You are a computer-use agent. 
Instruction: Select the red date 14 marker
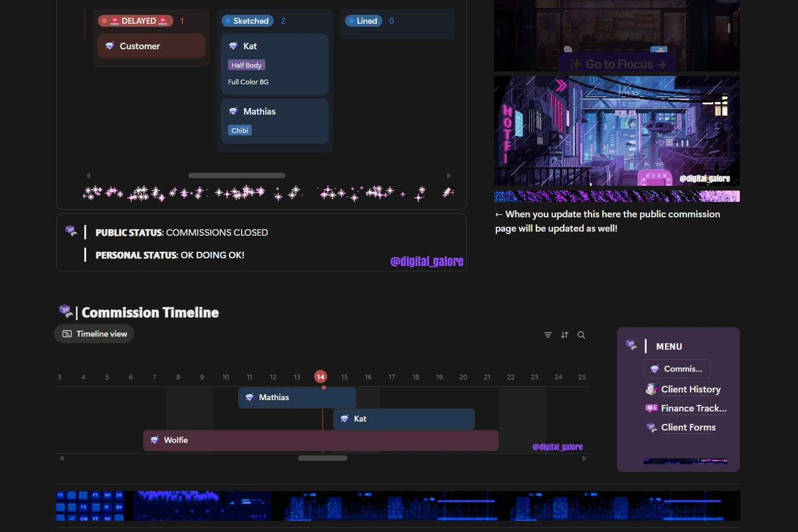tap(321, 376)
